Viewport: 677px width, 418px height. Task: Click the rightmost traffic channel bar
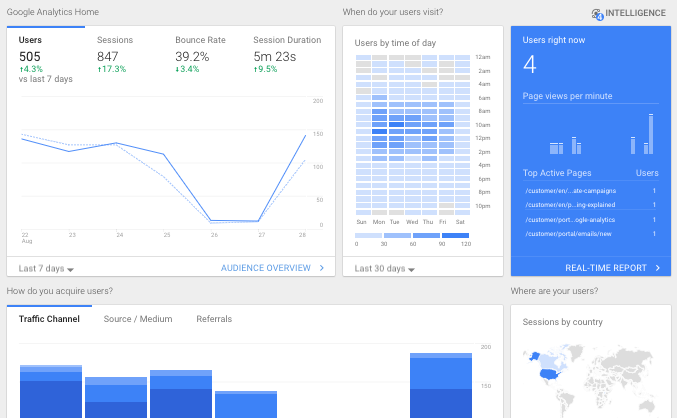(441, 385)
